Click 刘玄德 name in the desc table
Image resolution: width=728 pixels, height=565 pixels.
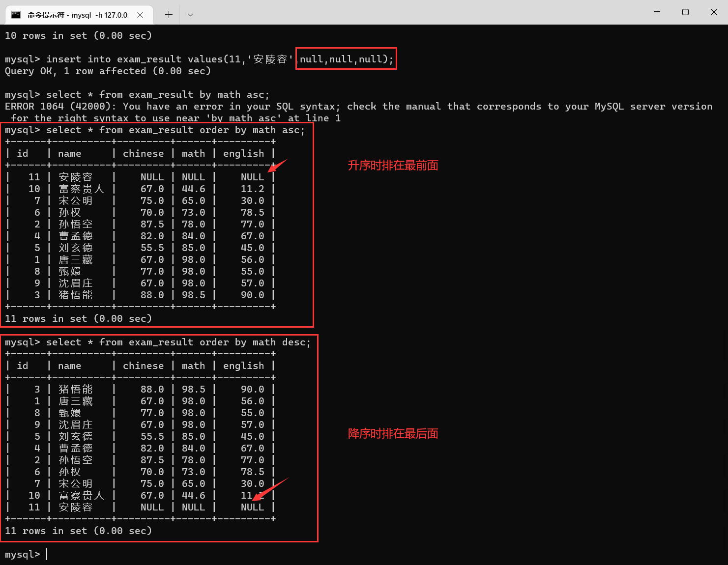tap(75, 436)
